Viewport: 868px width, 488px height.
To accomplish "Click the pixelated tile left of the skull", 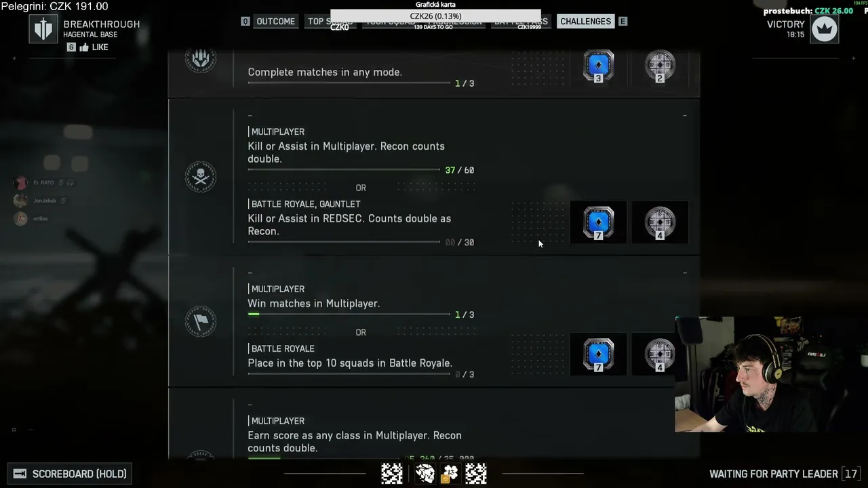I will click(x=392, y=473).
